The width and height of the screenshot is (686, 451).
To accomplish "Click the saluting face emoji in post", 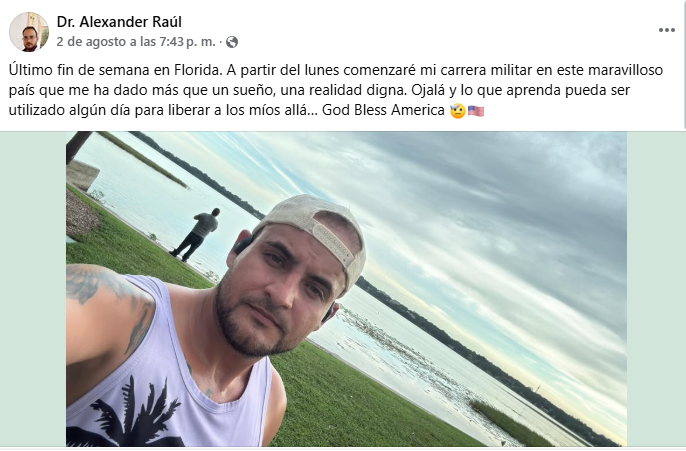I will click(x=458, y=111).
